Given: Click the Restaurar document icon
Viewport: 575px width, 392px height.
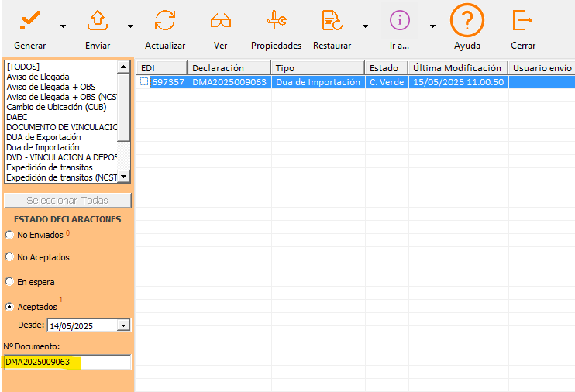Looking at the screenshot, I should 332,19.
